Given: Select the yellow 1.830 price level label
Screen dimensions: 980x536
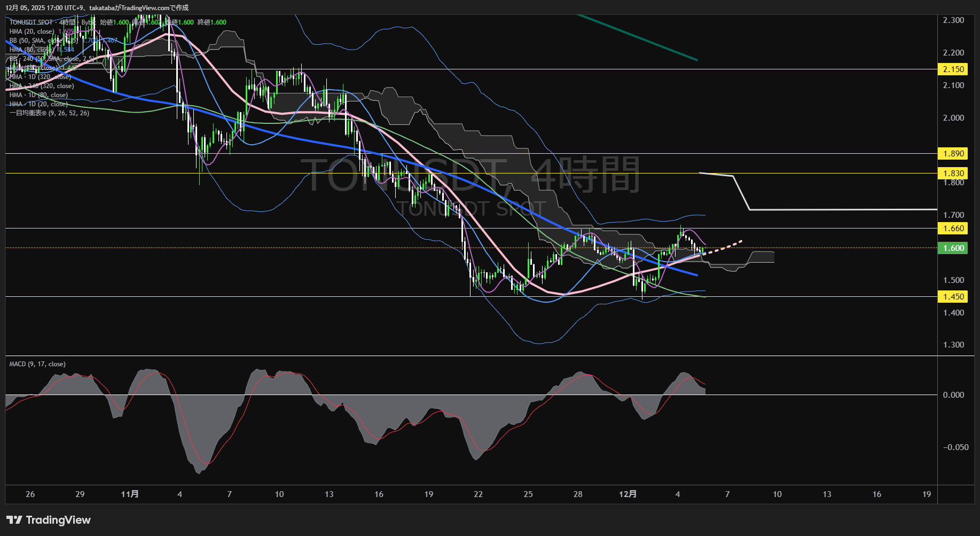Looking at the screenshot, I should point(953,174).
